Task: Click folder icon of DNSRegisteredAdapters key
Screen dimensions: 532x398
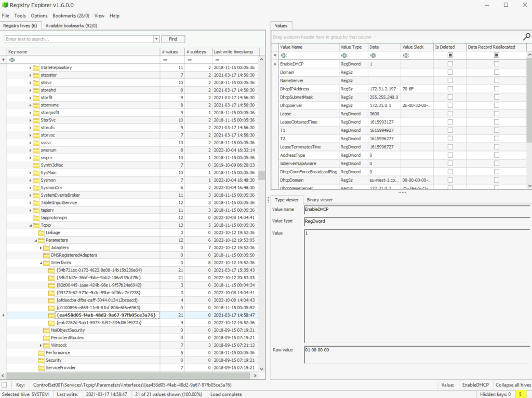Action: (46, 255)
